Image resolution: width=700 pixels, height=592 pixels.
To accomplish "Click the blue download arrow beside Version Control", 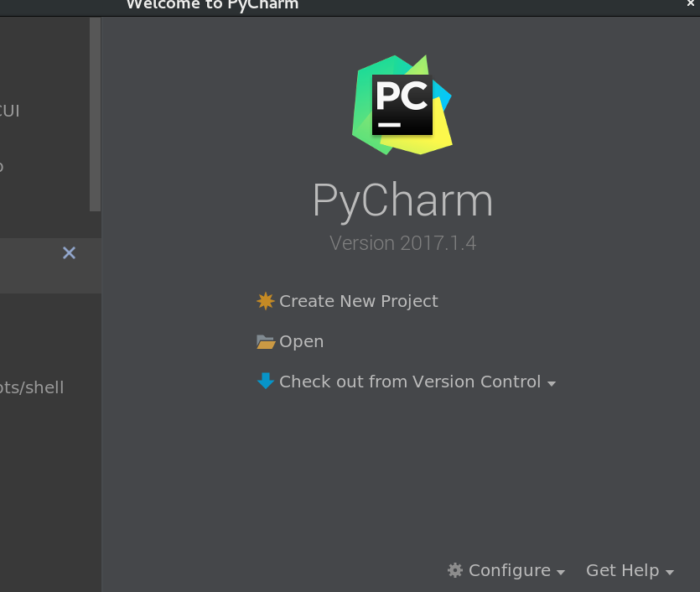I will click(265, 382).
